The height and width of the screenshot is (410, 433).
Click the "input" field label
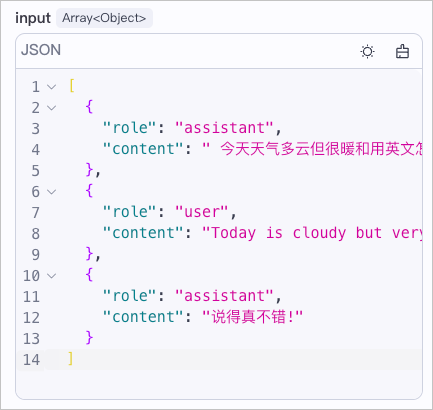coord(33,18)
